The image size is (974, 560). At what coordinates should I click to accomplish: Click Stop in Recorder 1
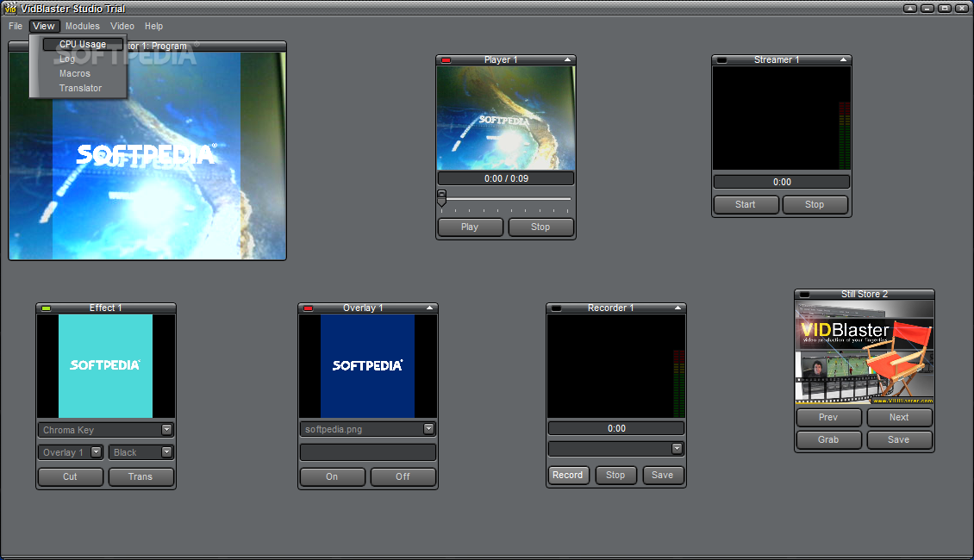pyautogui.click(x=615, y=475)
